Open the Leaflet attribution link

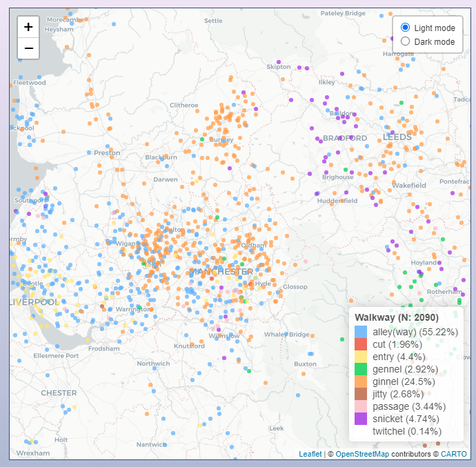click(310, 454)
